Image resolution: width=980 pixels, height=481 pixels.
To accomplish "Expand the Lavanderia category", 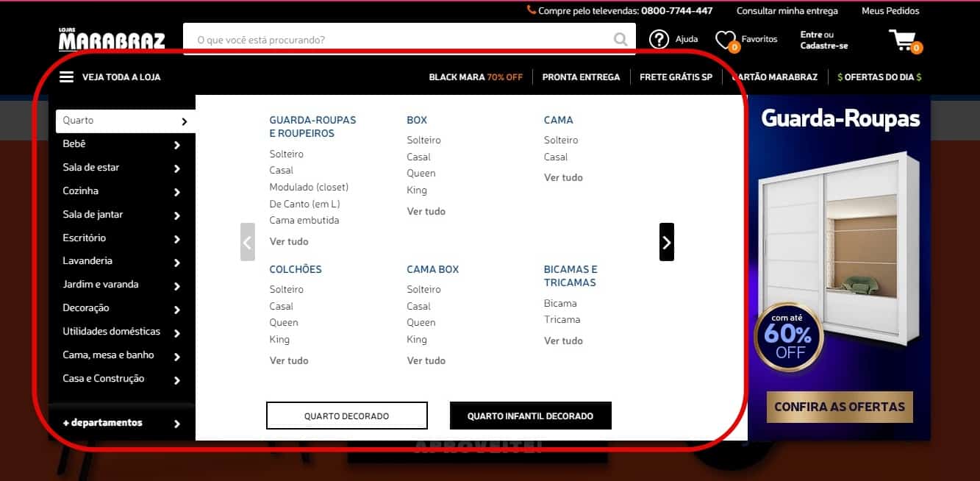I will 121,261.
